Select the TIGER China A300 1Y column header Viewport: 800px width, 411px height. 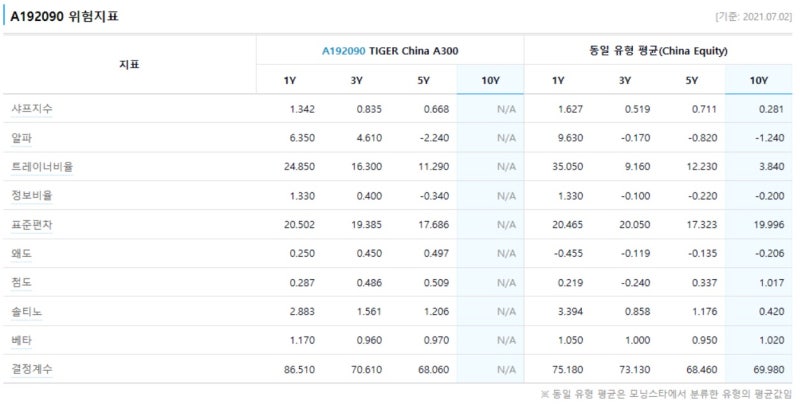coord(289,80)
